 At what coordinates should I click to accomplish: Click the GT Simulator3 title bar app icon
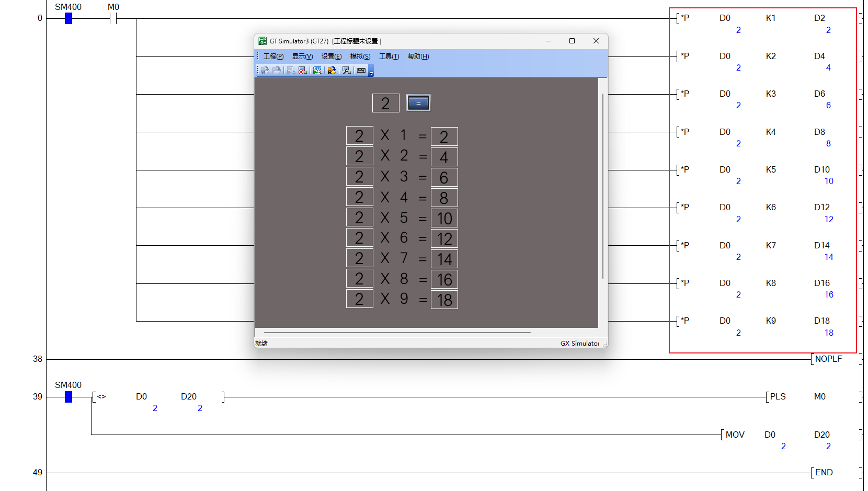(262, 41)
